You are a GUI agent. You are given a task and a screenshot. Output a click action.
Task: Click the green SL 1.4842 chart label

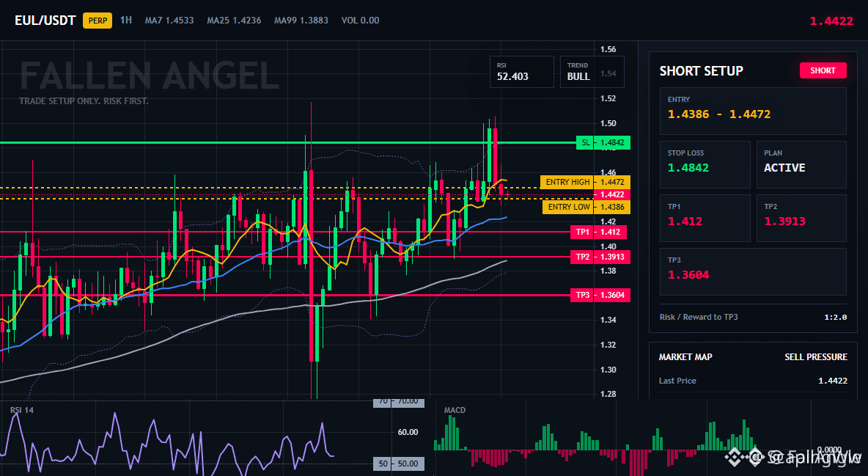[603, 142]
